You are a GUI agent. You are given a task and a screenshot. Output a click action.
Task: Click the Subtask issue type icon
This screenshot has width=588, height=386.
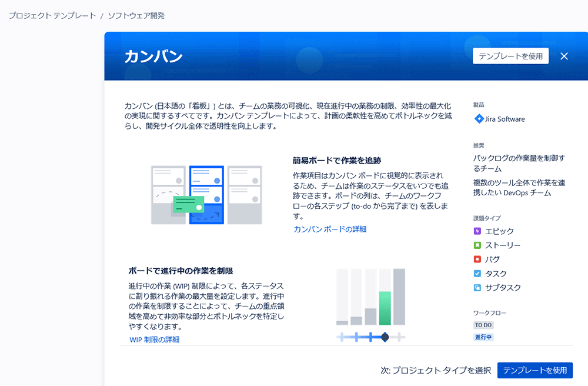[x=477, y=288]
